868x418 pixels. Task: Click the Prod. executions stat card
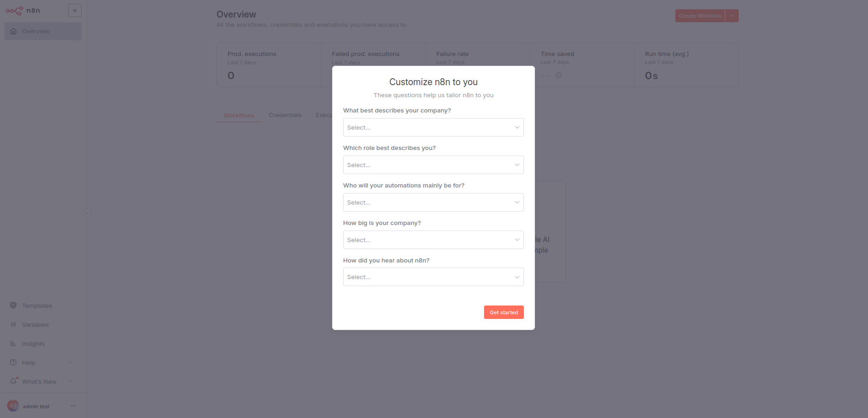click(269, 65)
